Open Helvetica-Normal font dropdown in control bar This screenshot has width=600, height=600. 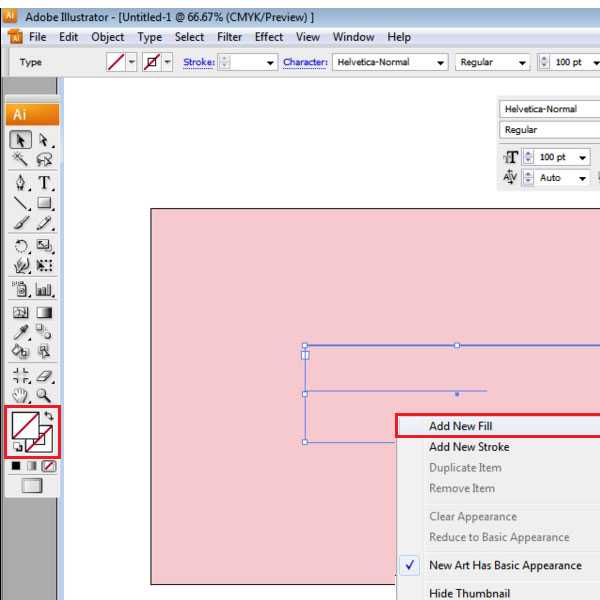[x=441, y=62]
